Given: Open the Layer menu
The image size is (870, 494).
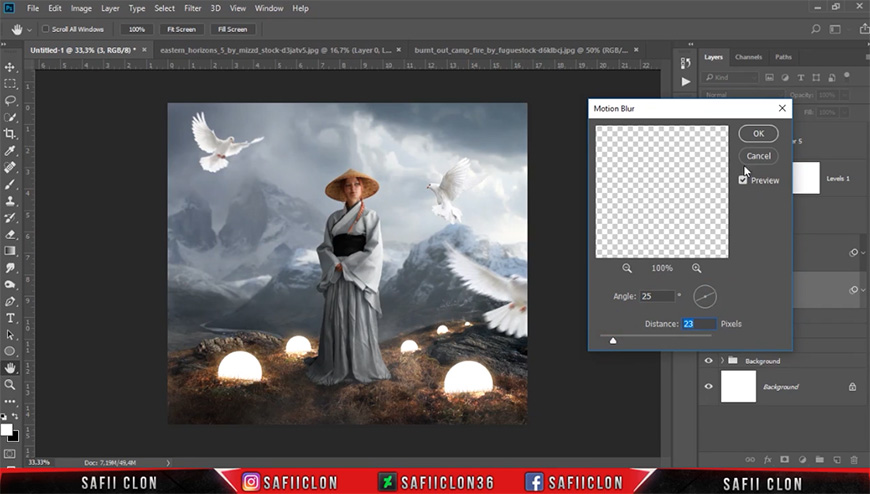Looking at the screenshot, I should 110,8.
